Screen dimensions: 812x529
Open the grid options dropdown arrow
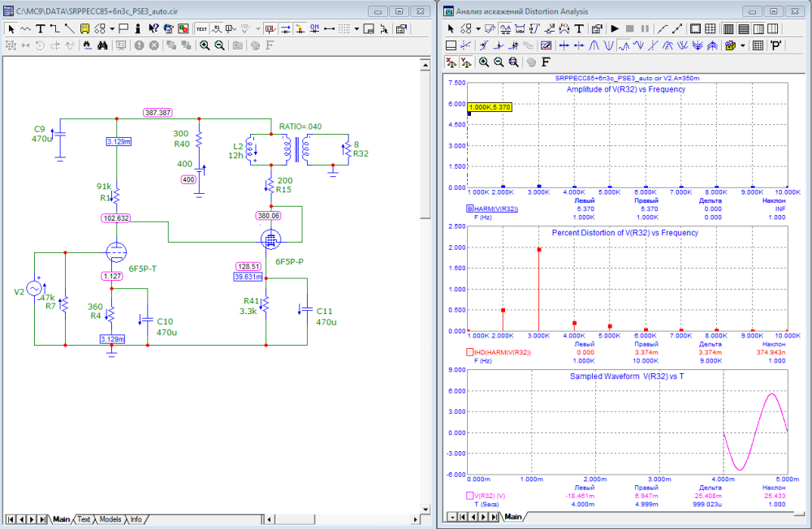(x=357, y=28)
